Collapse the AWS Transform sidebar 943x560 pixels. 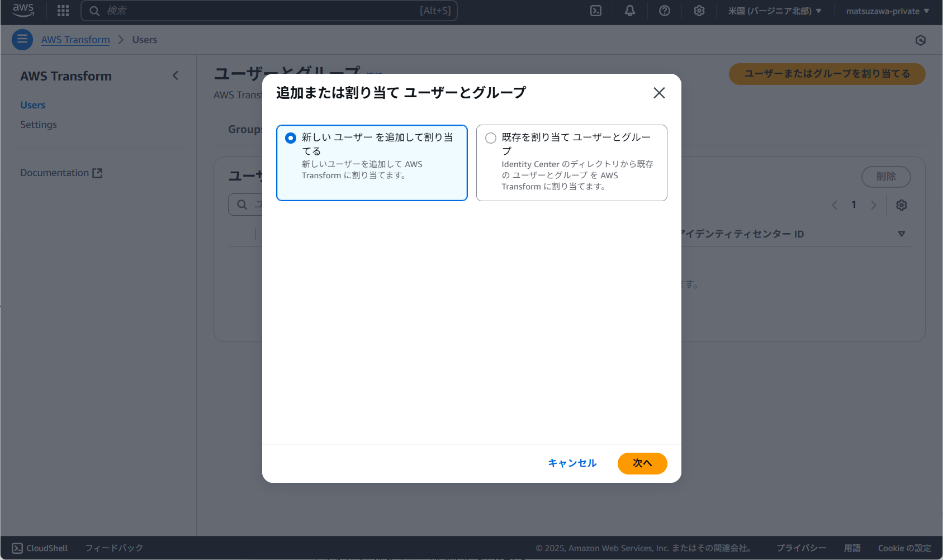(x=175, y=75)
